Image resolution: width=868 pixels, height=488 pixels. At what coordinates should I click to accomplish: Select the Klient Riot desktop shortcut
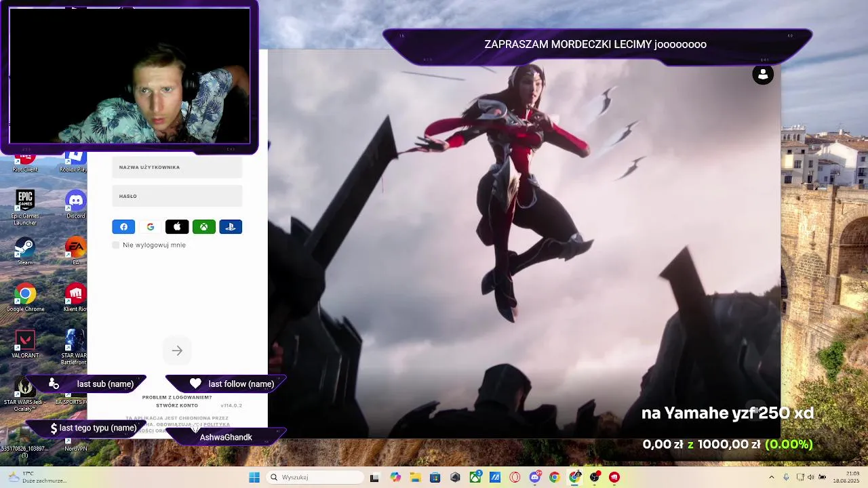(75, 298)
